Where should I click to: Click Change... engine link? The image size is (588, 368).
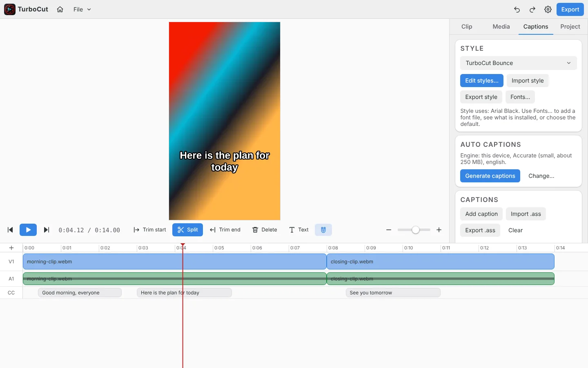point(541,176)
